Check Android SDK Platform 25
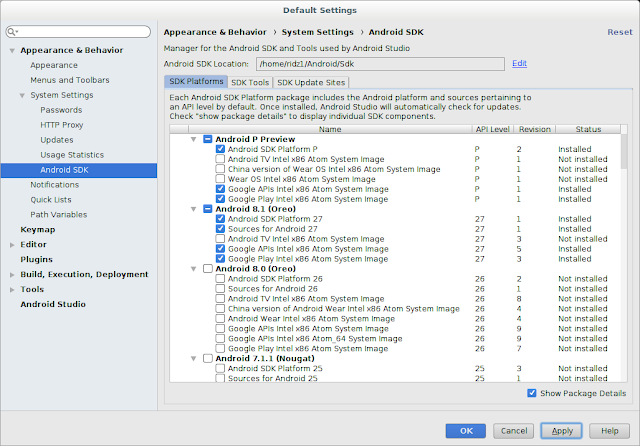The width and height of the screenshot is (640, 446). pos(220,368)
